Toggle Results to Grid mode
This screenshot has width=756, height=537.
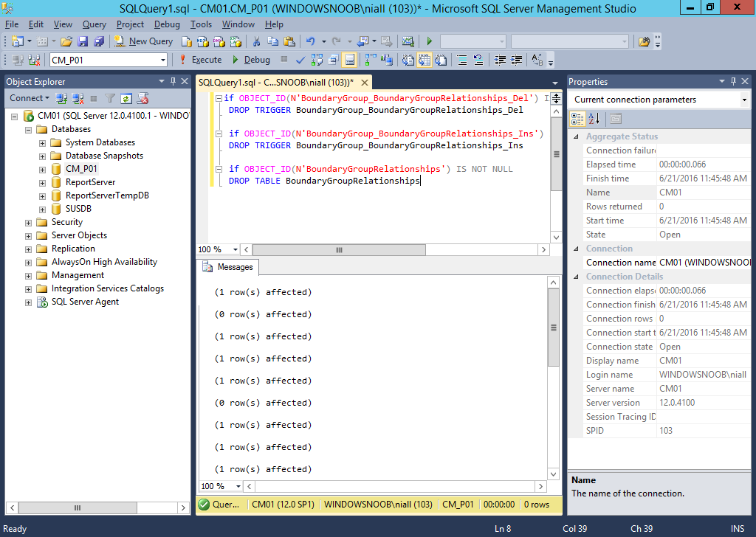[425, 60]
